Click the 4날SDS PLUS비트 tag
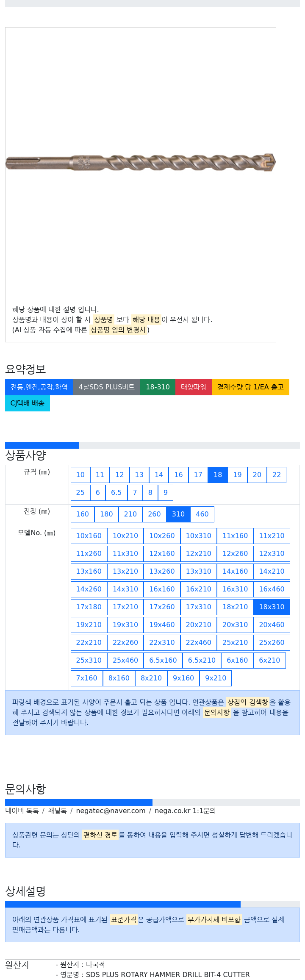Image resolution: width=305 pixels, height=980 pixels. tap(107, 387)
